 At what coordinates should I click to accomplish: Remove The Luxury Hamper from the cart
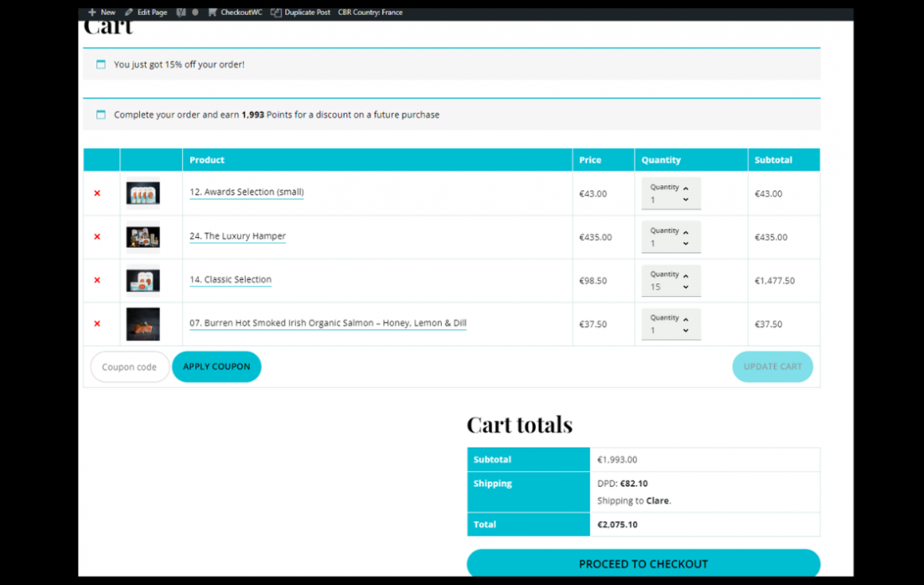pos(97,237)
